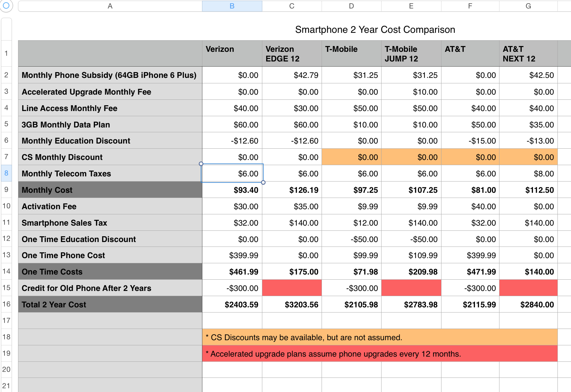Select Total 2 Year Cost label
Screen dimensions: 571x392
[x=110, y=304]
